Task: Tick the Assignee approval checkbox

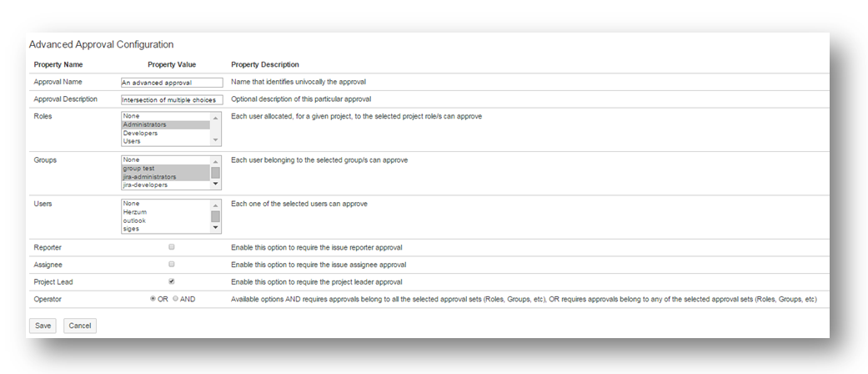Action: [172, 264]
